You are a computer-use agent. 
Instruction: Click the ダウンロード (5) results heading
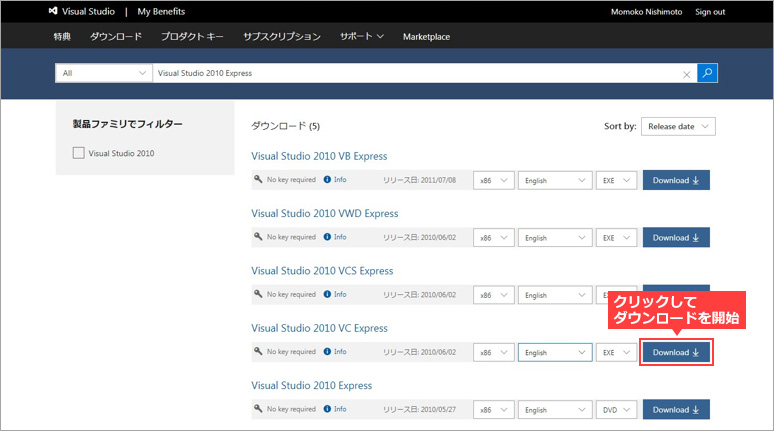click(285, 126)
